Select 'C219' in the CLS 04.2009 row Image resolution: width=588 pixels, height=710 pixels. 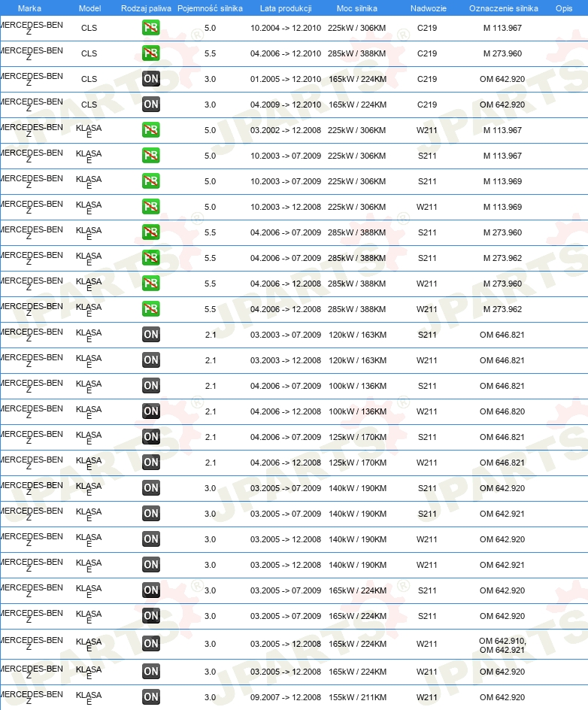coord(427,105)
